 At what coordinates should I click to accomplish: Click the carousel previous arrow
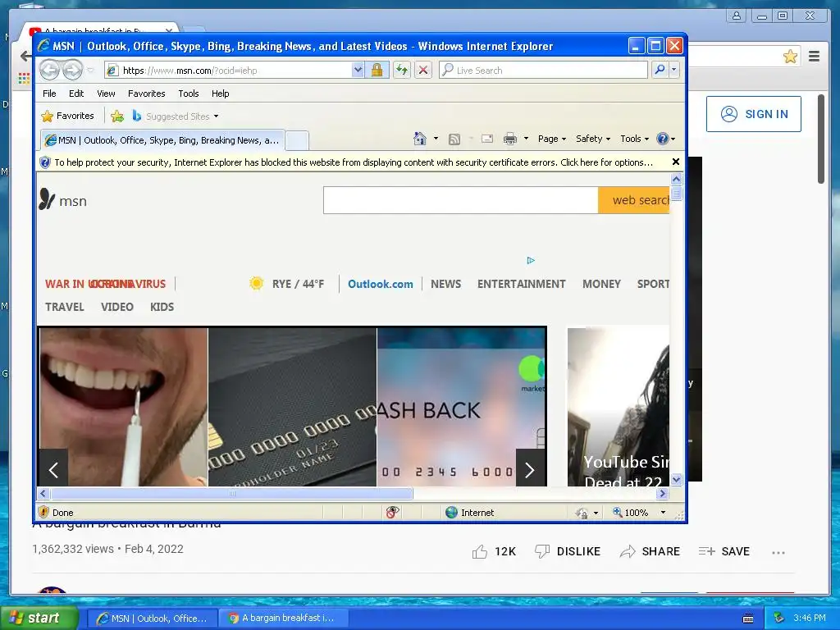pyautogui.click(x=53, y=470)
